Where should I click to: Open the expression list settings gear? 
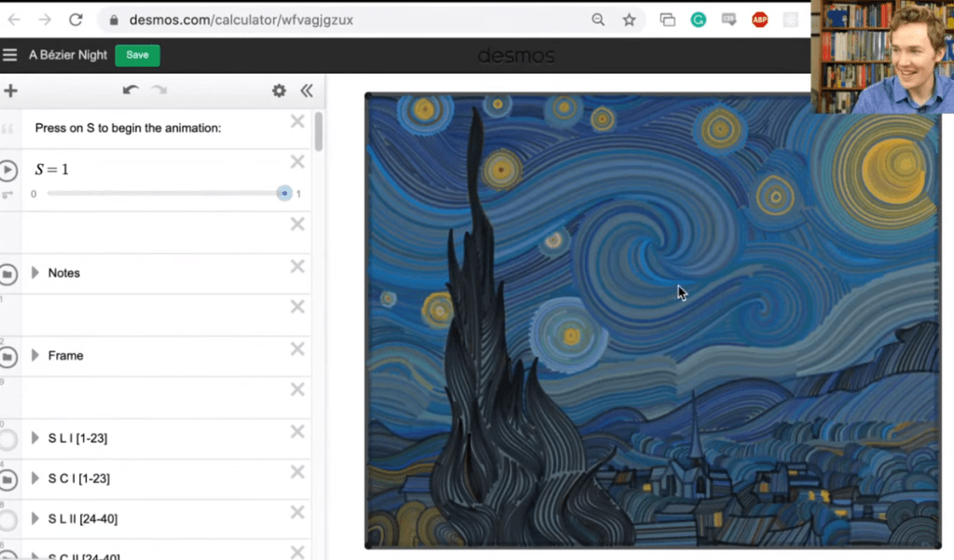click(x=278, y=90)
